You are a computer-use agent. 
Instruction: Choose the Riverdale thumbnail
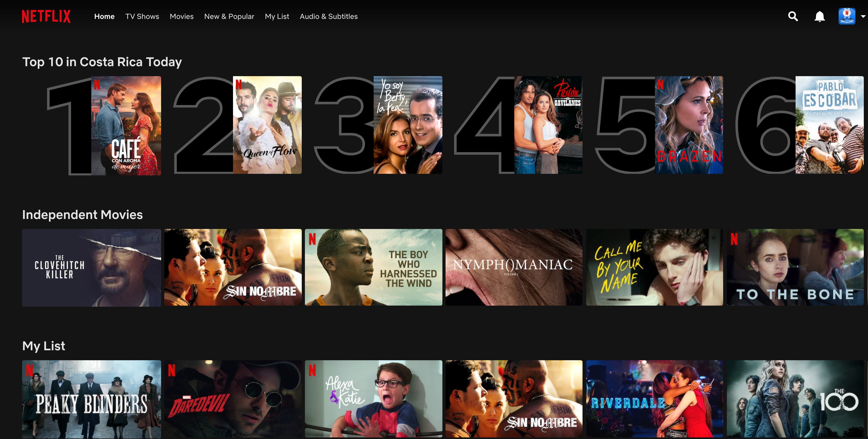pyautogui.click(x=654, y=399)
